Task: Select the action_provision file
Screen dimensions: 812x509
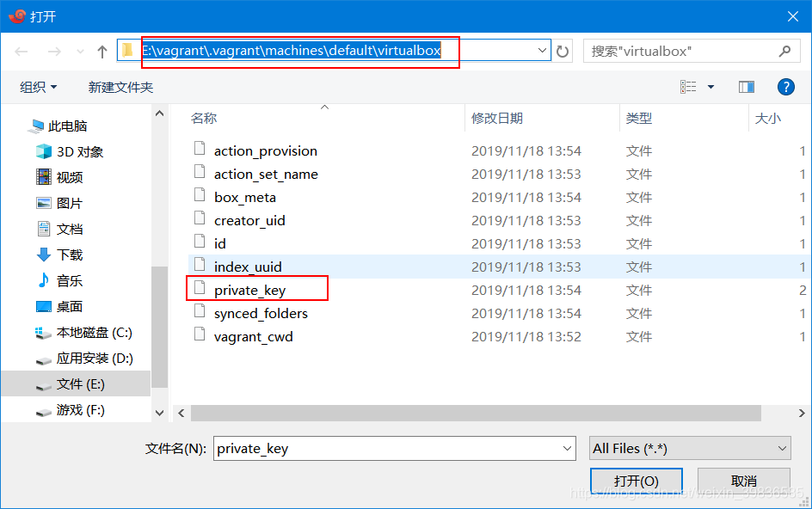Action: (x=266, y=151)
